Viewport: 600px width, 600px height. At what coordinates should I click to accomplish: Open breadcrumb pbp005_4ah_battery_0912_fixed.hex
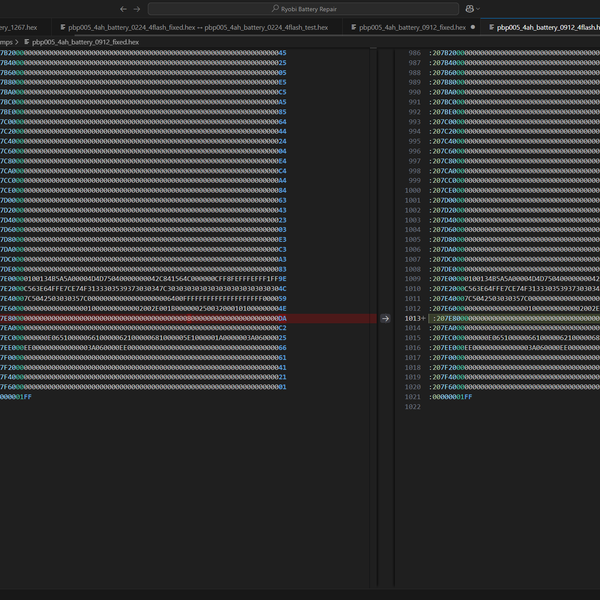tap(85, 42)
